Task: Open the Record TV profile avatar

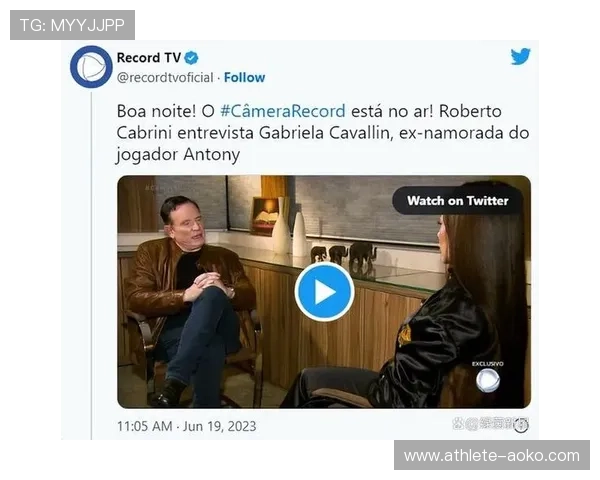Action: point(91,67)
